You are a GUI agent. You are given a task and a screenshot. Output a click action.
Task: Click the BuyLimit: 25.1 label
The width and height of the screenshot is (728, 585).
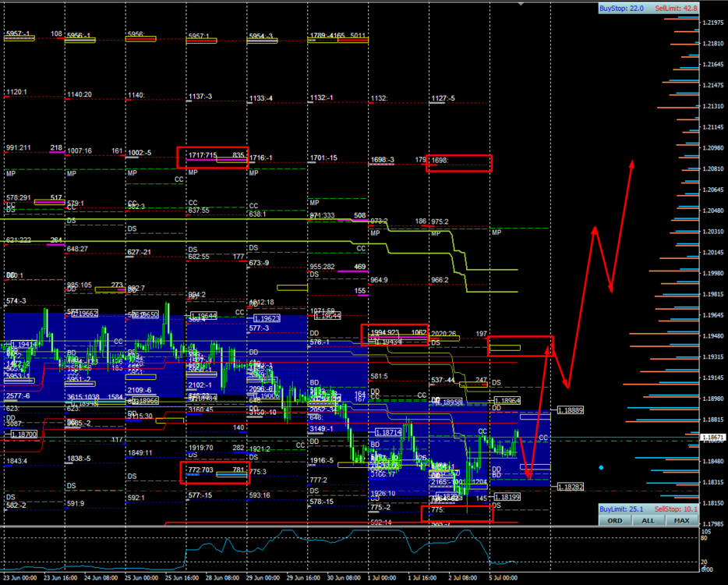[621, 509]
